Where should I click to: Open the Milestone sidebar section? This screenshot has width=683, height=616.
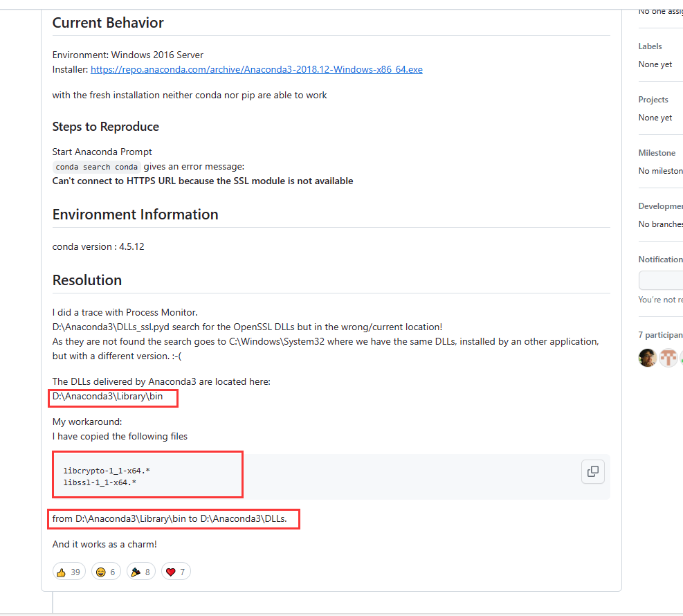pos(656,153)
